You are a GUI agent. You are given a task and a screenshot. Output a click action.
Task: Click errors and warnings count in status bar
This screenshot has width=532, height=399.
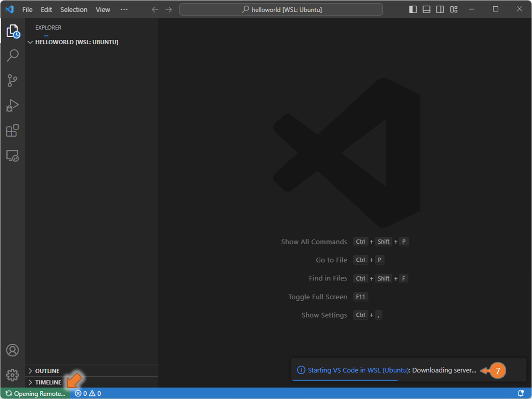88,393
